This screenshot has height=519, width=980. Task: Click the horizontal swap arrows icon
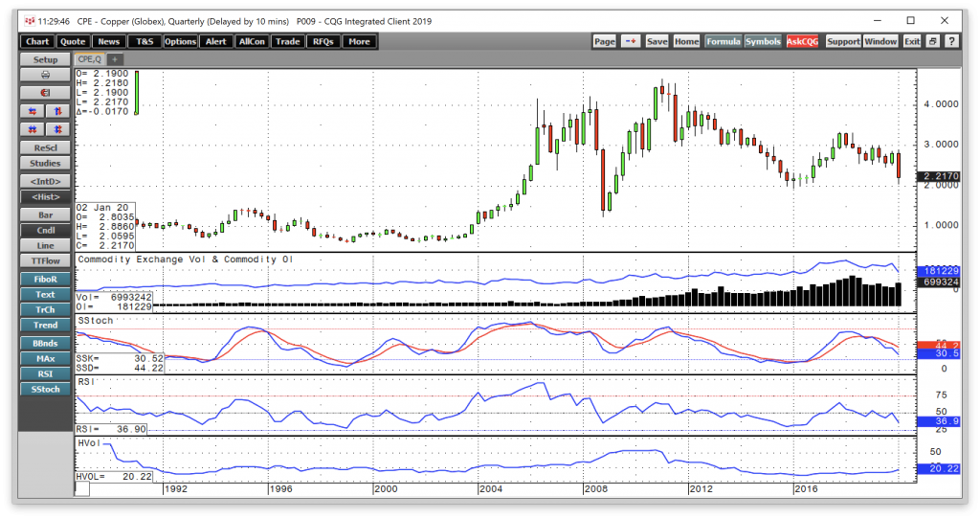pos(32,110)
